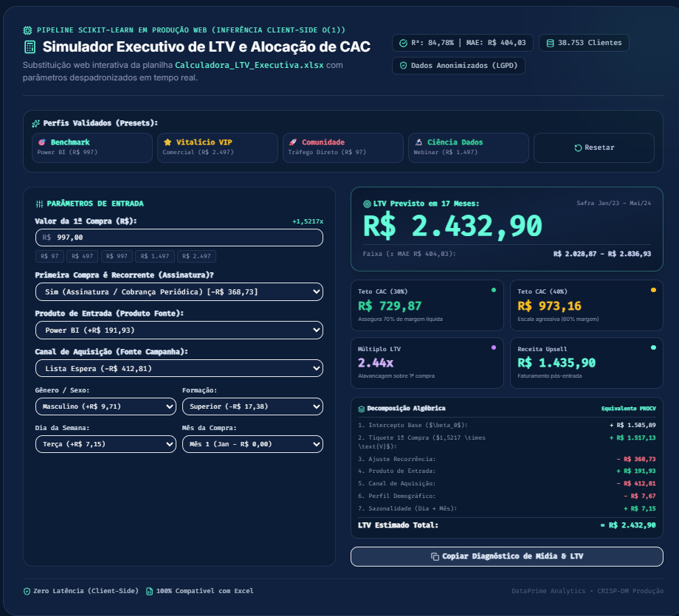Click the Perfil Demográfico amount - R$ 7,67
Screen dimensions: 679x616
[x=640, y=496]
